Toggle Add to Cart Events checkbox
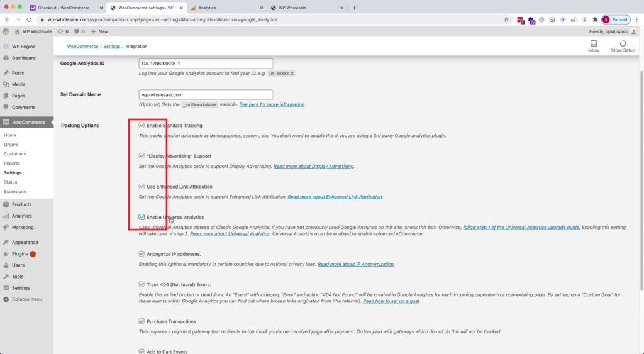Image resolution: width=644 pixels, height=354 pixels. pyautogui.click(x=142, y=351)
